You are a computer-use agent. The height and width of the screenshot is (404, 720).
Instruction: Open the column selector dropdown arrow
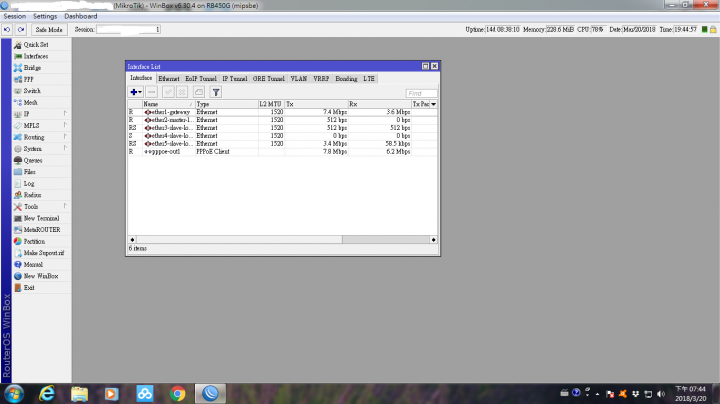(433, 104)
